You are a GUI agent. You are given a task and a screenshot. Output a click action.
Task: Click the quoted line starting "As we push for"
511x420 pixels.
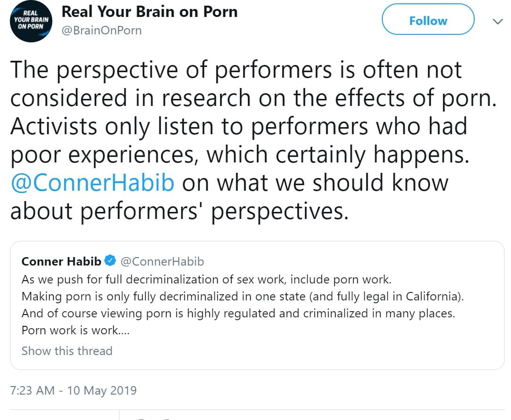[x=206, y=279]
